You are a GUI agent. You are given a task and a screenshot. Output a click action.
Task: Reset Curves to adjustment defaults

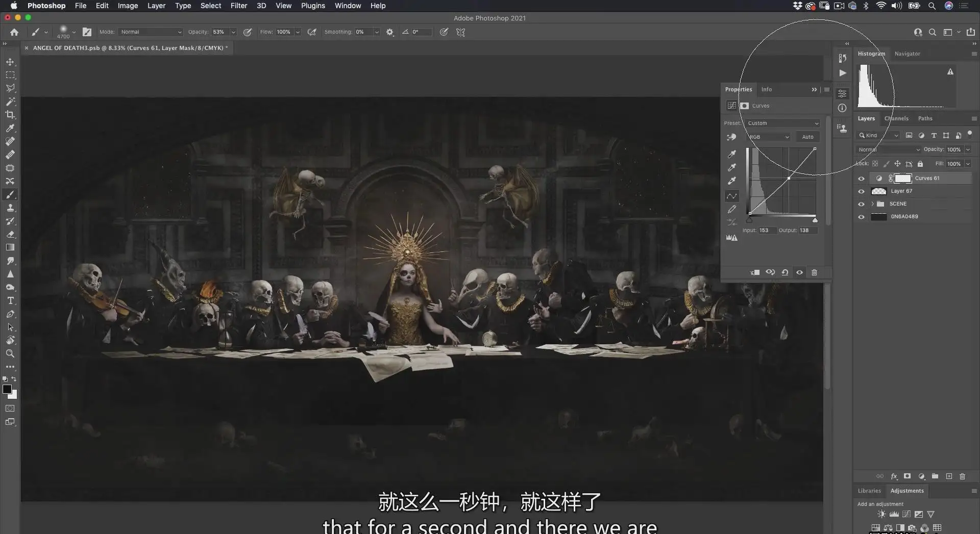point(785,272)
